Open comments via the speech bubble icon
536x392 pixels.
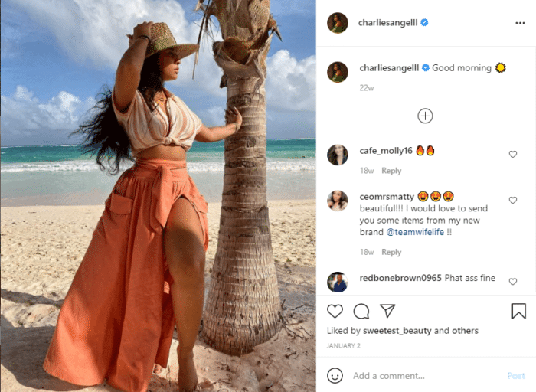click(361, 312)
